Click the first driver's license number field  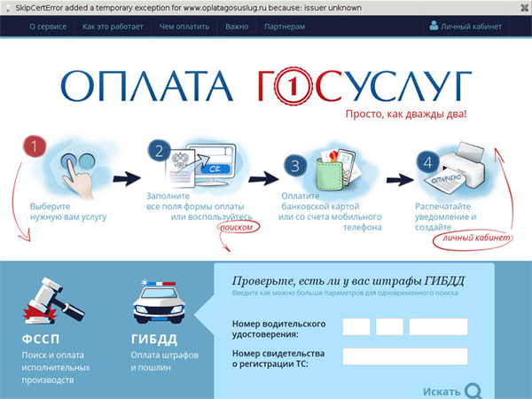(356, 326)
